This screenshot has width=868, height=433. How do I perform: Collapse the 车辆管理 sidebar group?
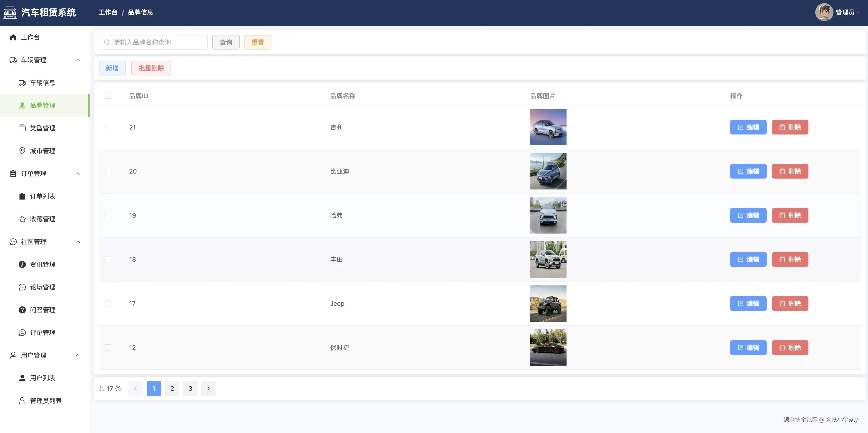click(78, 60)
